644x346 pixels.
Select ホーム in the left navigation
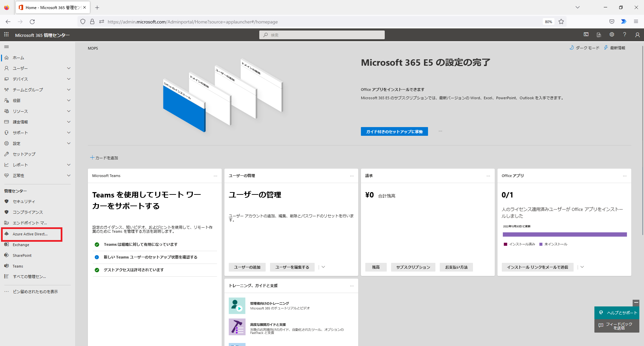(x=18, y=58)
